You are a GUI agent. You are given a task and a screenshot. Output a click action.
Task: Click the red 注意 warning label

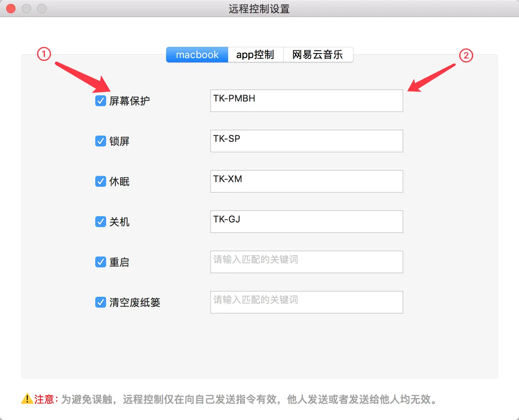pyautogui.click(x=46, y=399)
